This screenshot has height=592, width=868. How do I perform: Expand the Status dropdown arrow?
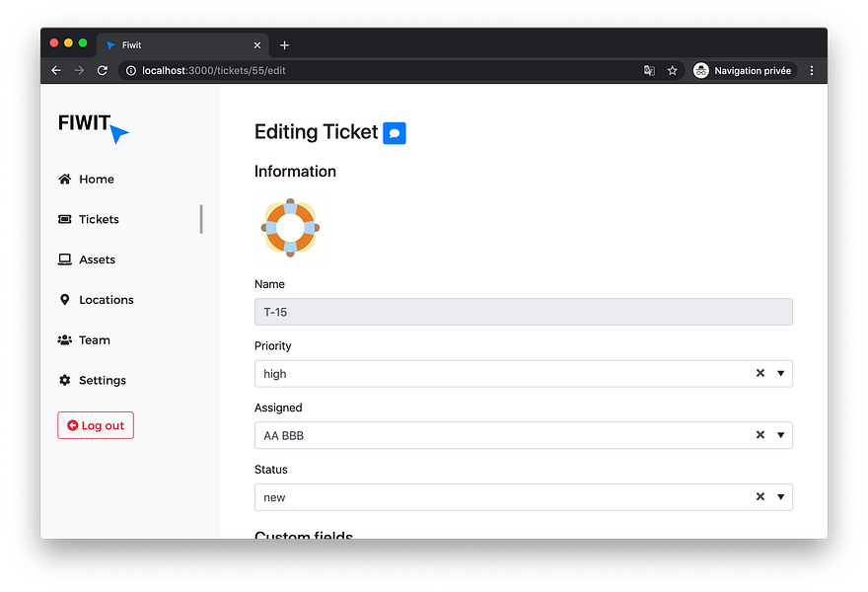(780, 496)
